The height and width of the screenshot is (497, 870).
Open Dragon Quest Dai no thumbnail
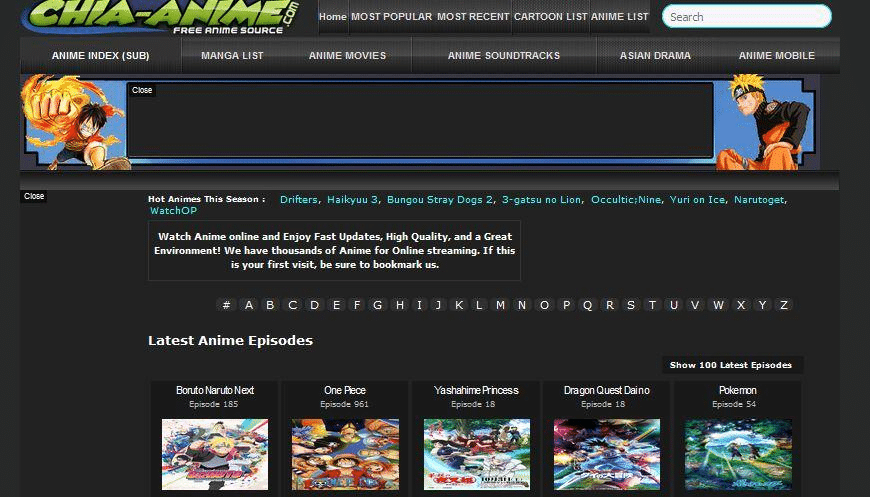[607, 454]
